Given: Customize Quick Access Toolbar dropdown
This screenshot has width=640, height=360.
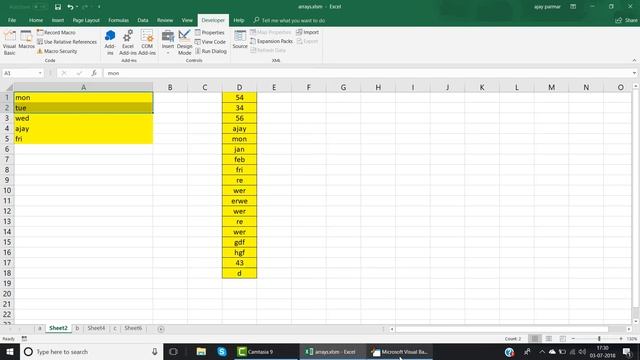Looking at the screenshot, I should (x=99, y=7).
